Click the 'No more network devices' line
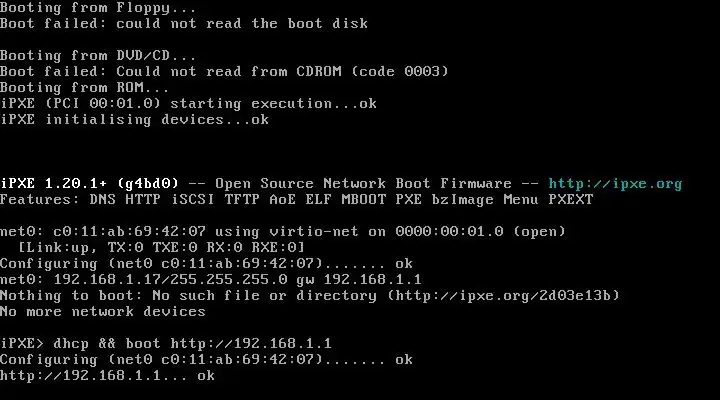The image size is (720, 400). [103, 311]
